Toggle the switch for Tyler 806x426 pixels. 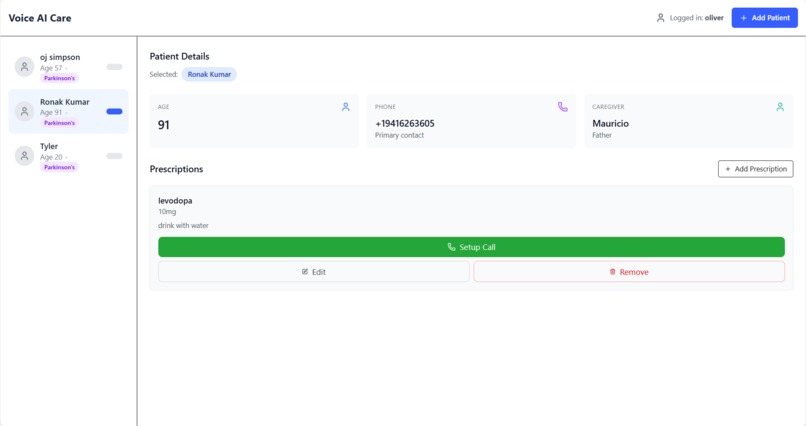pyautogui.click(x=114, y=156)
